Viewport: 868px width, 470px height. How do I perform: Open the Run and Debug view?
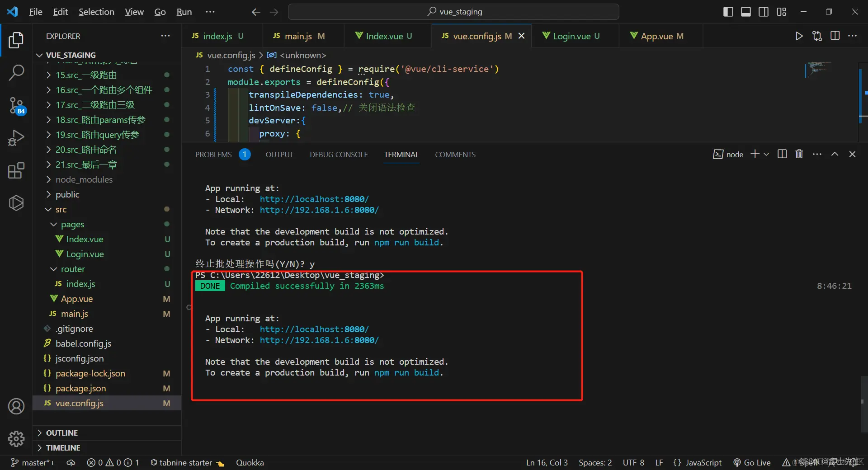(x=16, y=138)
